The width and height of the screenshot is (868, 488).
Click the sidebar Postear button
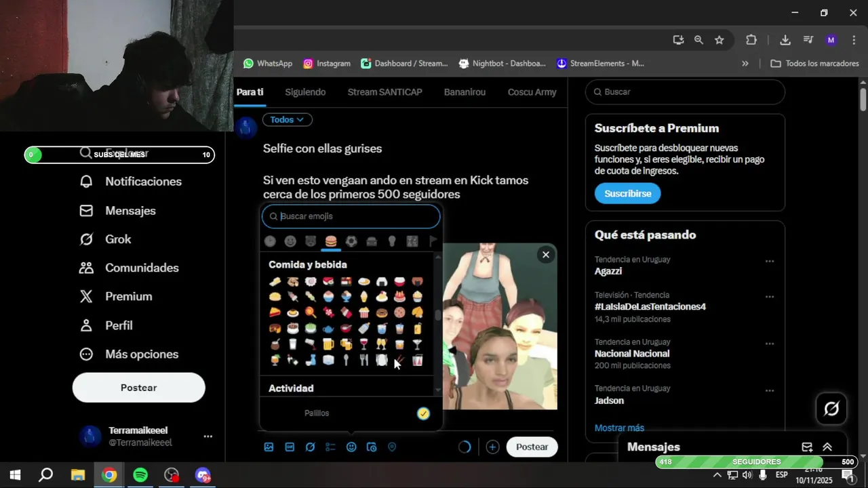139,388
